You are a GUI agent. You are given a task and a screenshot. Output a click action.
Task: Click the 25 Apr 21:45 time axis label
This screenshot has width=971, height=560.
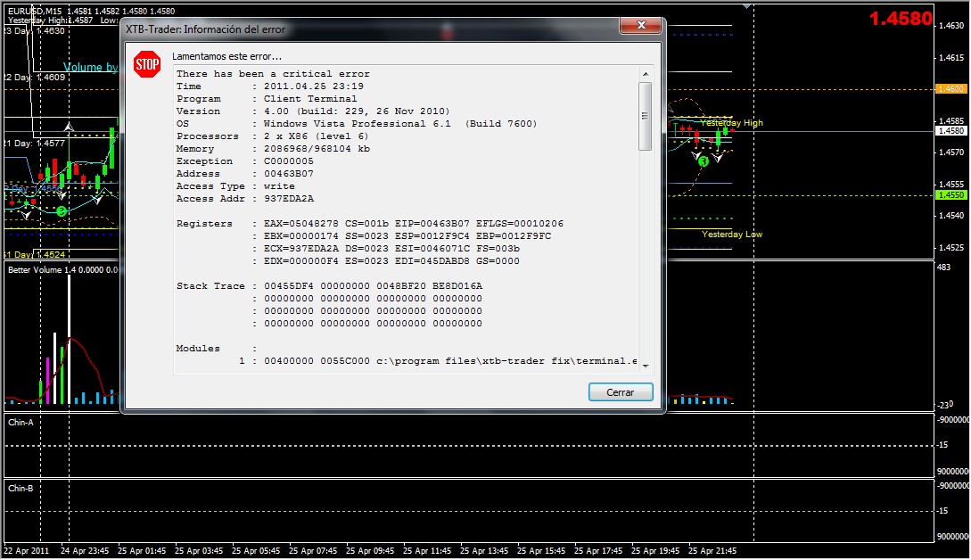click(712, 551)
